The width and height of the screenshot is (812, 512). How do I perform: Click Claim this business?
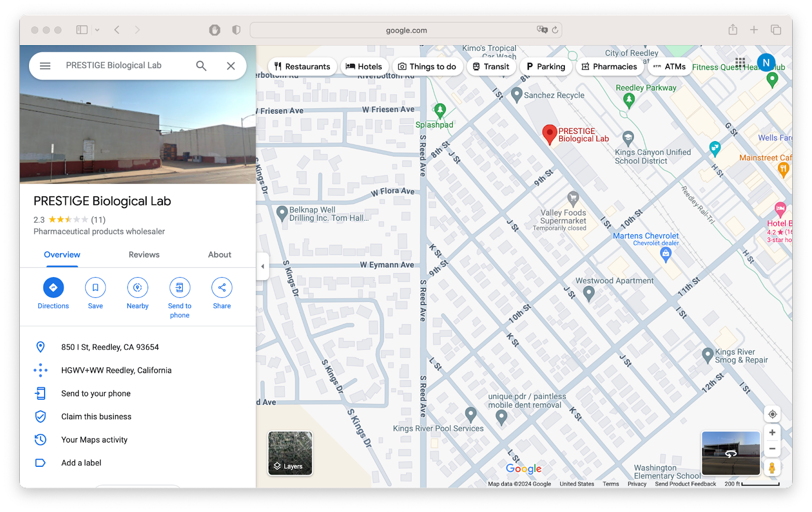point(138,417)
